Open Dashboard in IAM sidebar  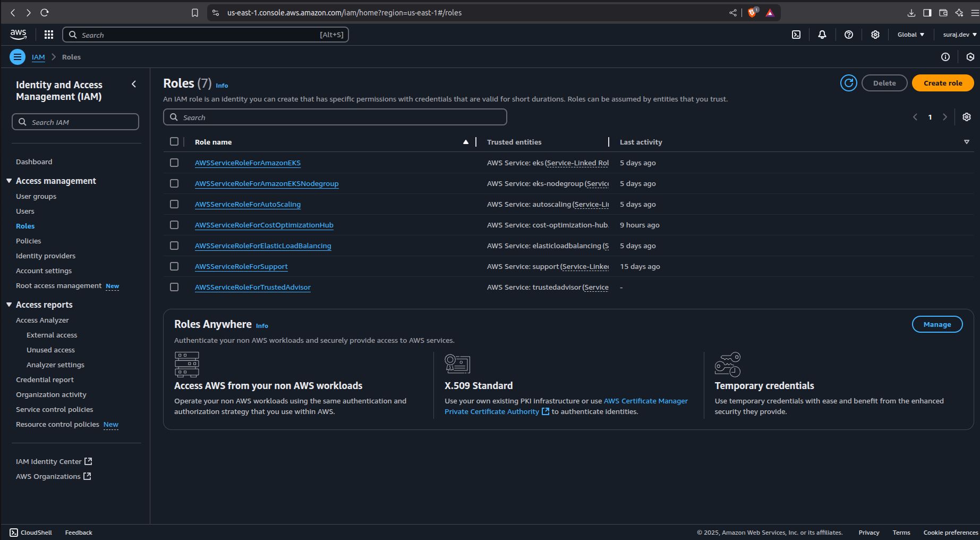tap(34, 162)
